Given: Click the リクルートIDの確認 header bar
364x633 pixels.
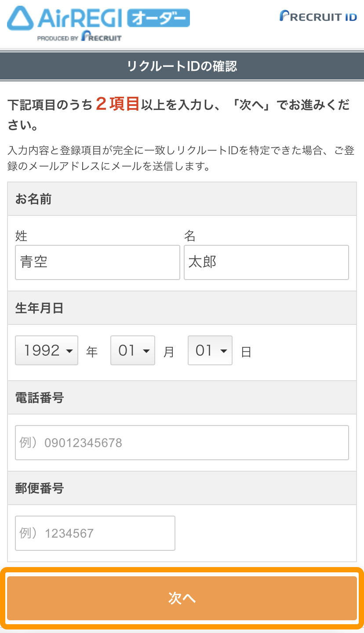Looking at the screenshot, I should [182, 66].
